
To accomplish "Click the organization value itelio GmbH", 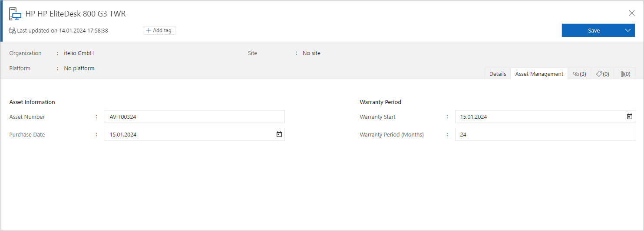I will (x=79, y=53).
